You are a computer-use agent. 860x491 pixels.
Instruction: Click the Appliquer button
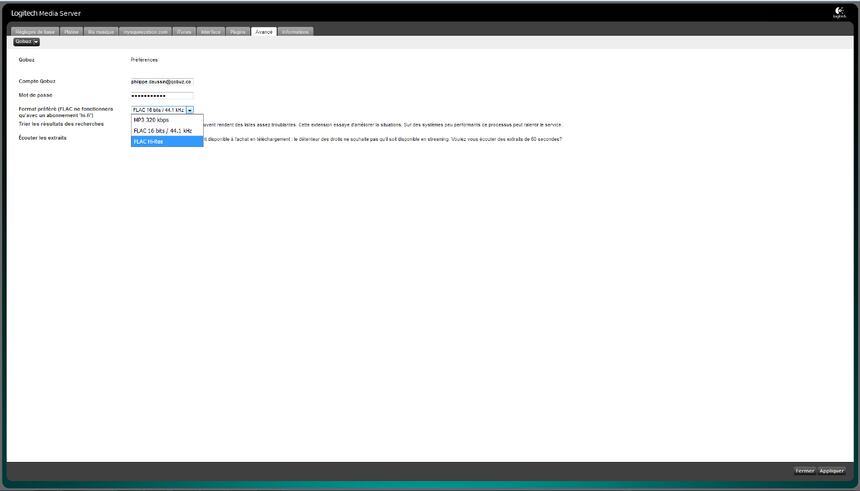coord(831,471)
